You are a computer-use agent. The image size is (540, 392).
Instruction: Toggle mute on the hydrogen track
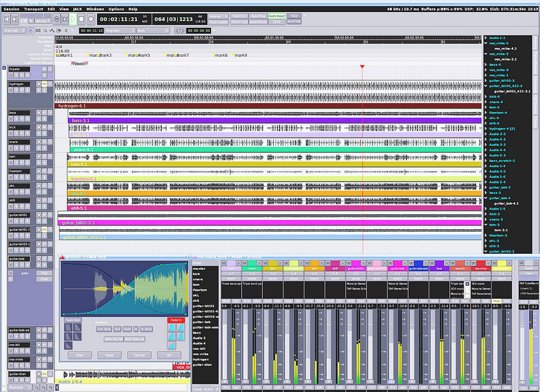pyautogui.click(x=44, y=84)
